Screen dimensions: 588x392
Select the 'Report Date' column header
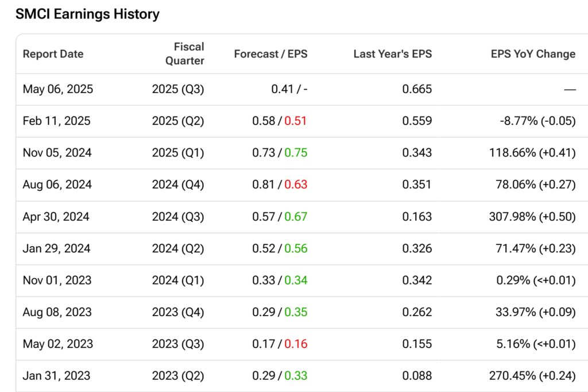pos(53,54)
